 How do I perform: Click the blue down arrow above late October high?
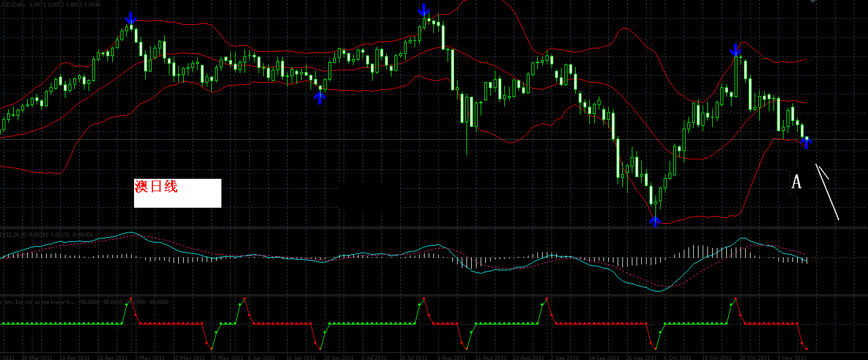[735, 50]
